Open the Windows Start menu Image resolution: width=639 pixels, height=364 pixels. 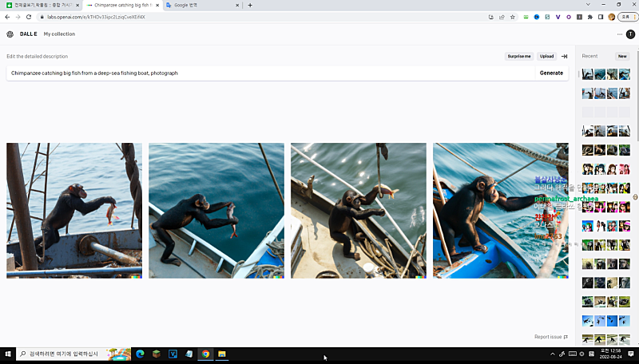[x=8, y=354]
